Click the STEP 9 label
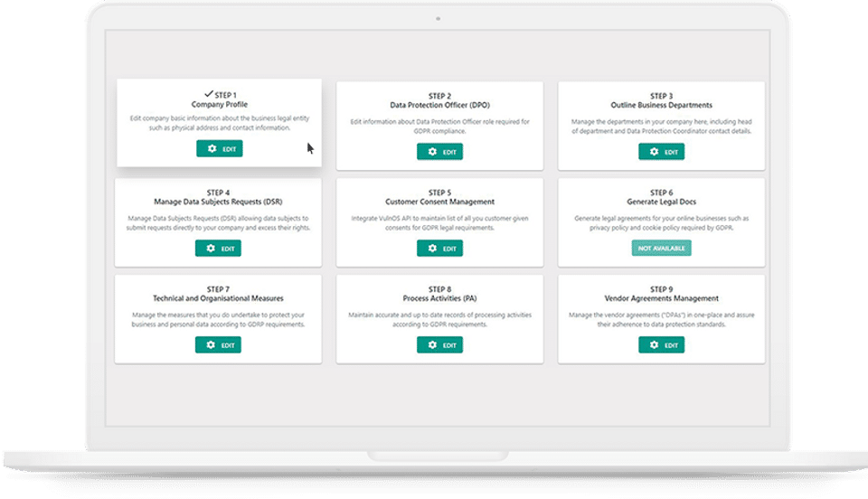 click(662, 289)
